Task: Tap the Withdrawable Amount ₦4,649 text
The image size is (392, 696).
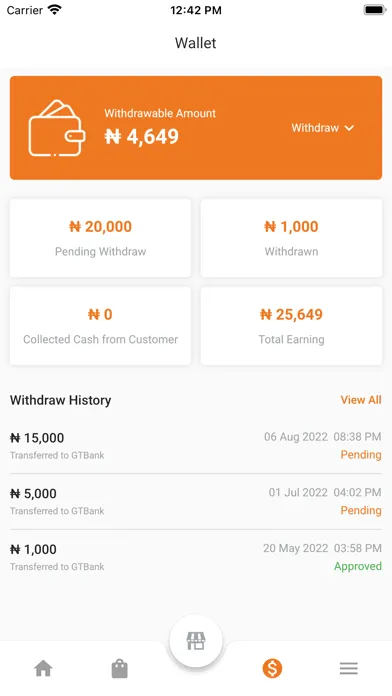Action: click(160, 127)
